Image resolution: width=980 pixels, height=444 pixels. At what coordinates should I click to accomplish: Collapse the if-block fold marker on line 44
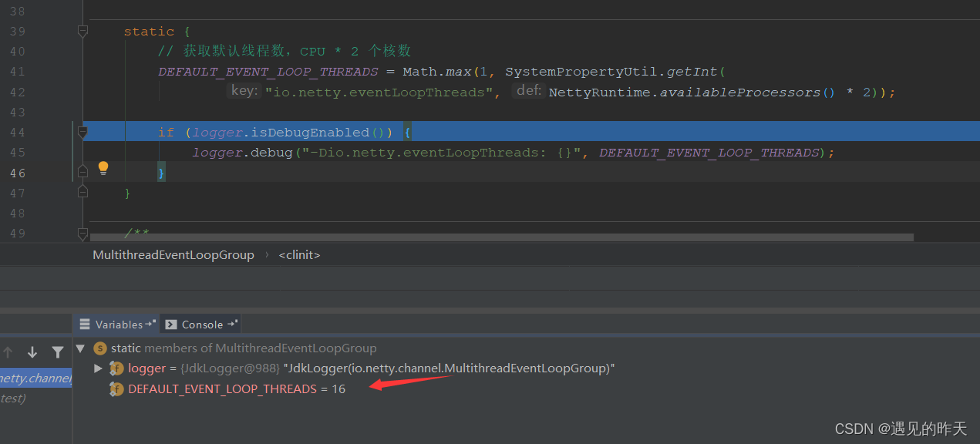(x=83, y=133)
